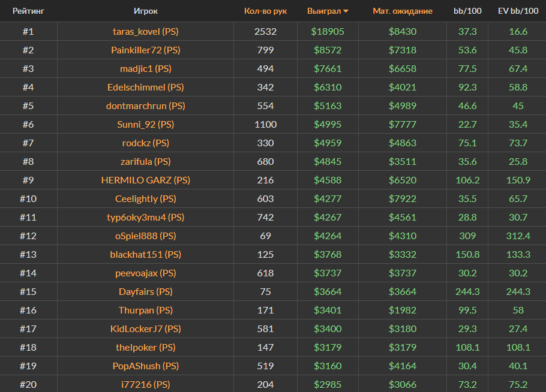Image resolution: width=546 pixels, height=392 pixels.
Task: Select player madjic1 (PS)
Action: pyautogui.click(x=146, y=69)
